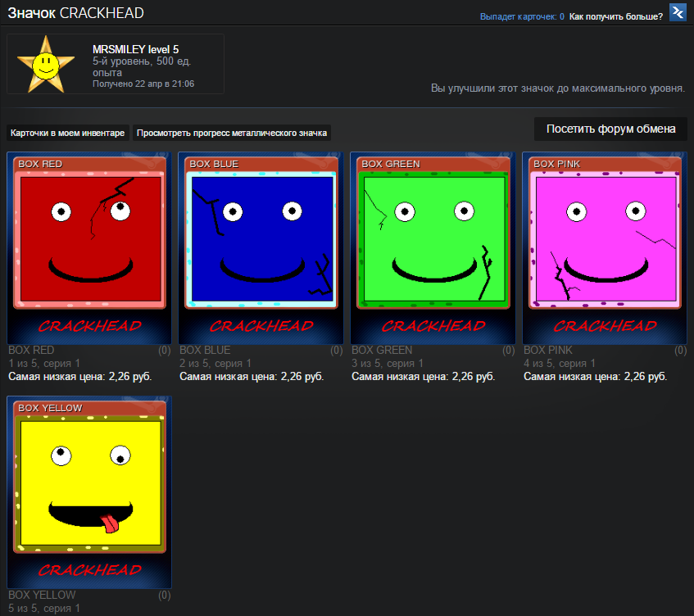Click 'Значок CRACKHEAD' page title

[x=75, y=13]
